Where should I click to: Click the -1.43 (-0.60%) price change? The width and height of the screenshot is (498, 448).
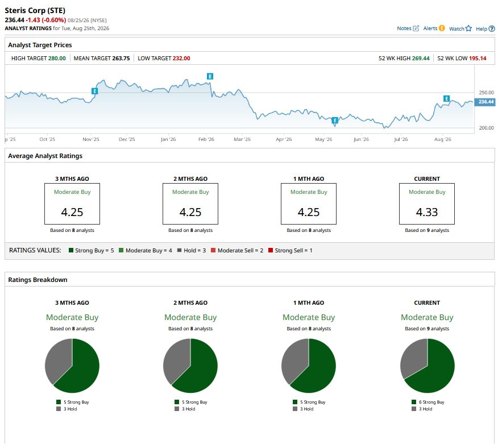click(x=45, y=20)
